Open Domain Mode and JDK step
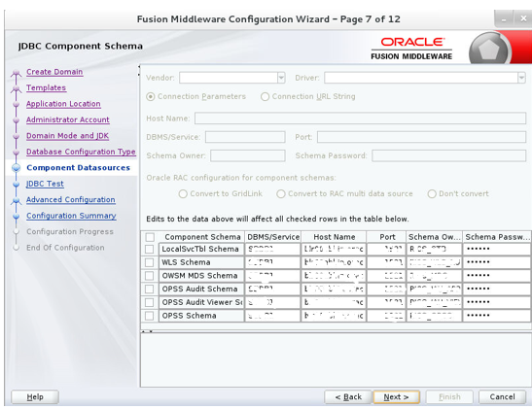This screenshot has width=532, height=409. pos(67,136)
